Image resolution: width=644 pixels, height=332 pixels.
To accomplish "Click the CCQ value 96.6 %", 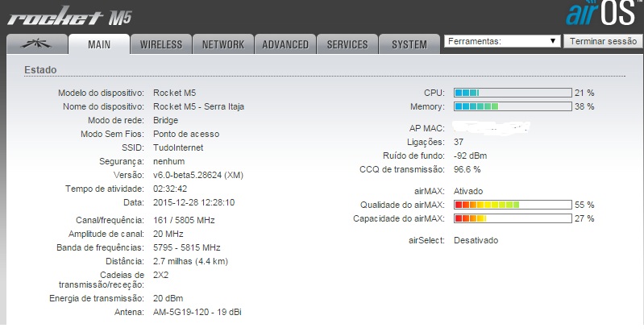I will coord(467,169).
